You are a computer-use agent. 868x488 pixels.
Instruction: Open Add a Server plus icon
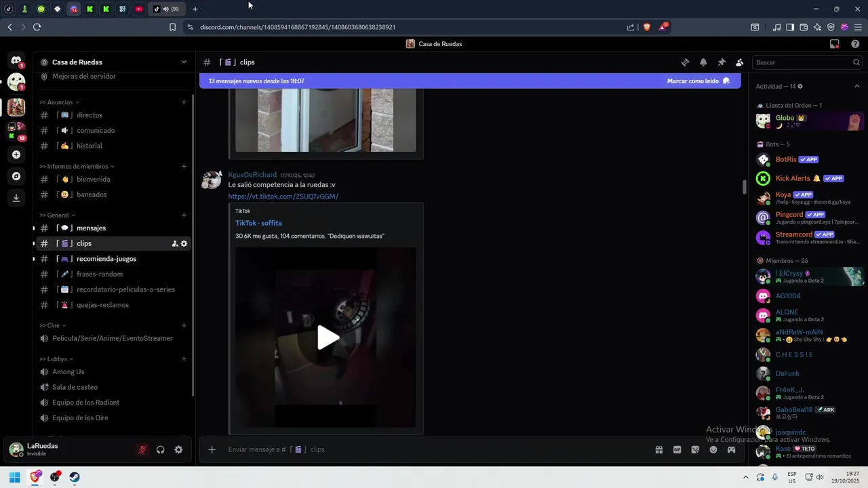[16, 155]
